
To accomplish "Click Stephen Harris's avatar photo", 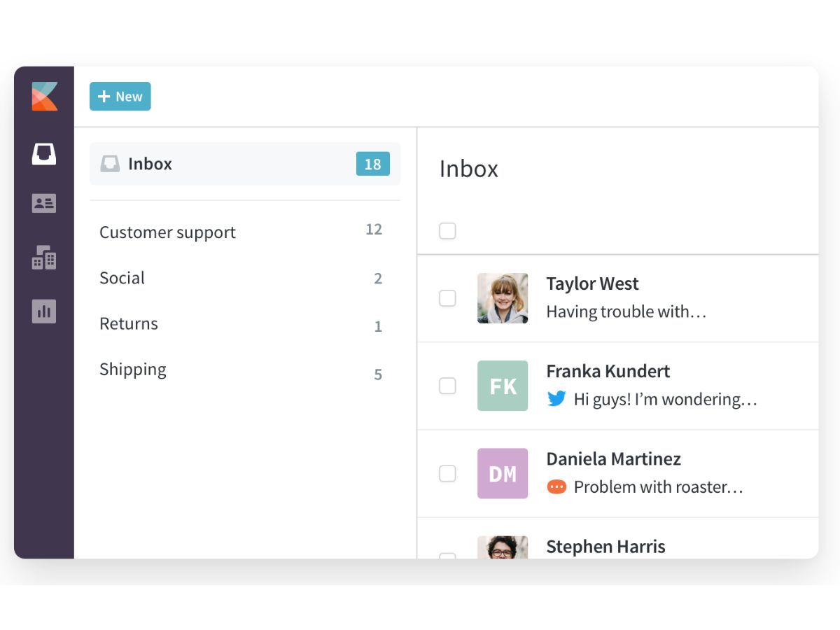I will [503, 547].
